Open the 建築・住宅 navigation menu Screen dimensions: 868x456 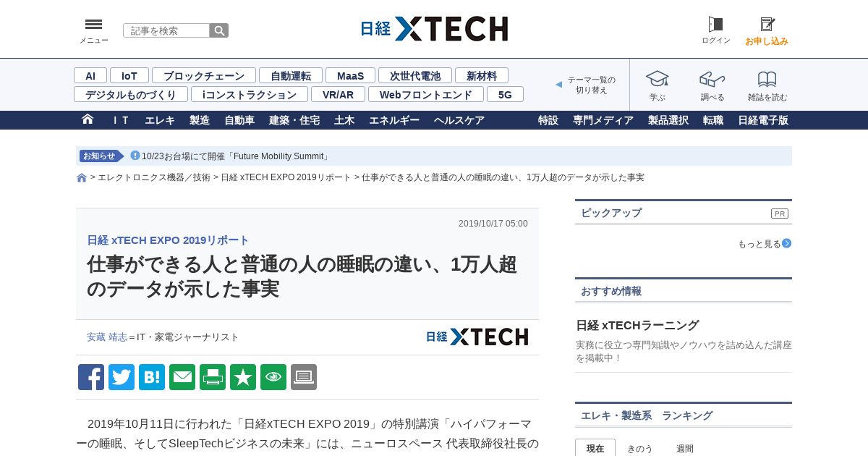point(294,120)
